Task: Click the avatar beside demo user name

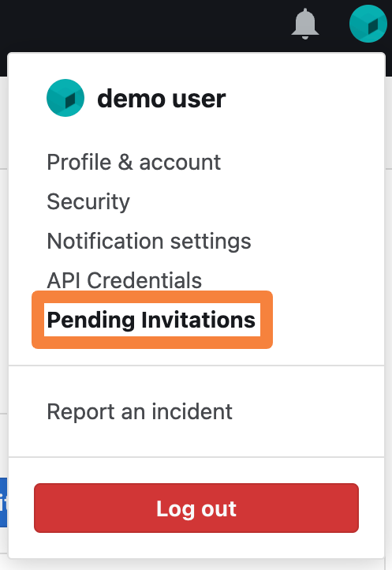Action: click(65, 98)
